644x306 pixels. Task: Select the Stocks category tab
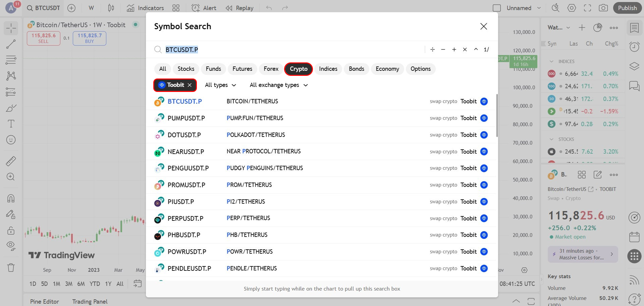point(186,69)
